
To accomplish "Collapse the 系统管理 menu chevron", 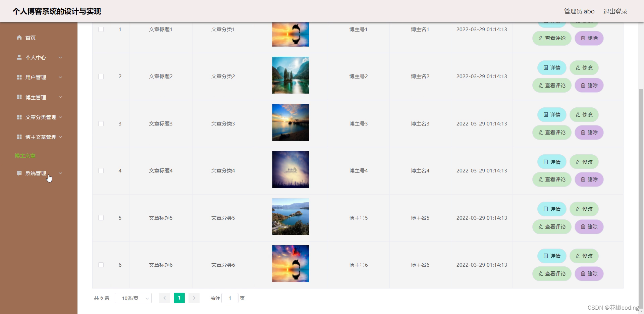I will pos(61,173).
